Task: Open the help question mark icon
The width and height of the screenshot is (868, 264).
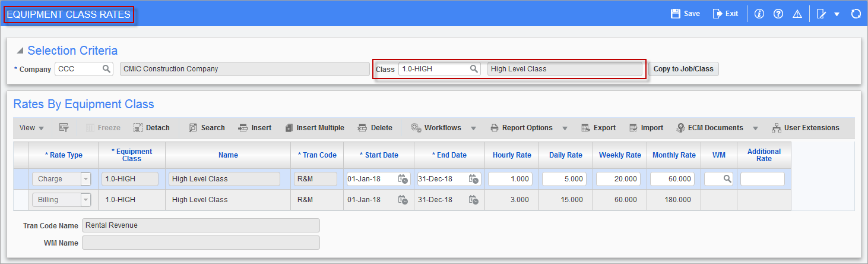Action: [x=778, y=14]
